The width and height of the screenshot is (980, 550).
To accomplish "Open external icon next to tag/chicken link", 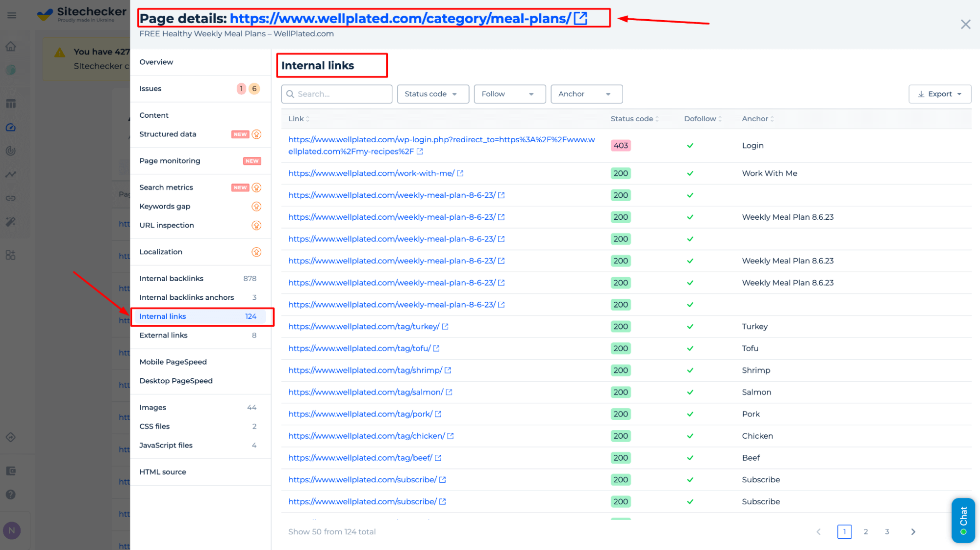I will pos(451,436).
